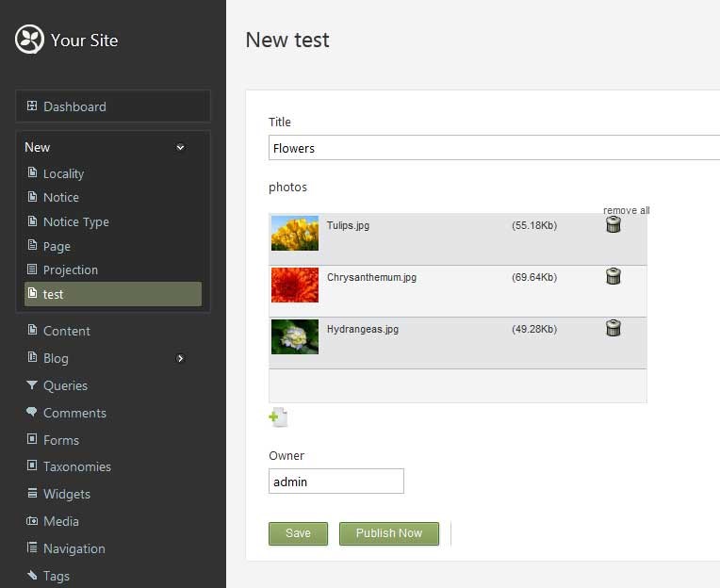The height and width of the screenshot is (588, 720).
Task: Click the Publish Now button
Action: click(388, 533)
